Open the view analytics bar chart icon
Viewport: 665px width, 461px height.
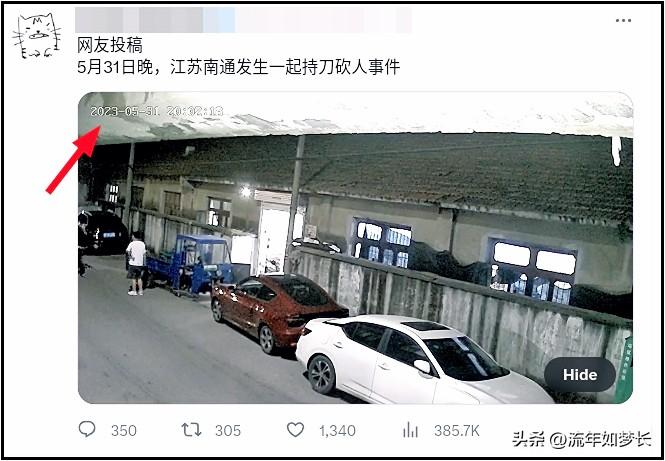point(410,430)
